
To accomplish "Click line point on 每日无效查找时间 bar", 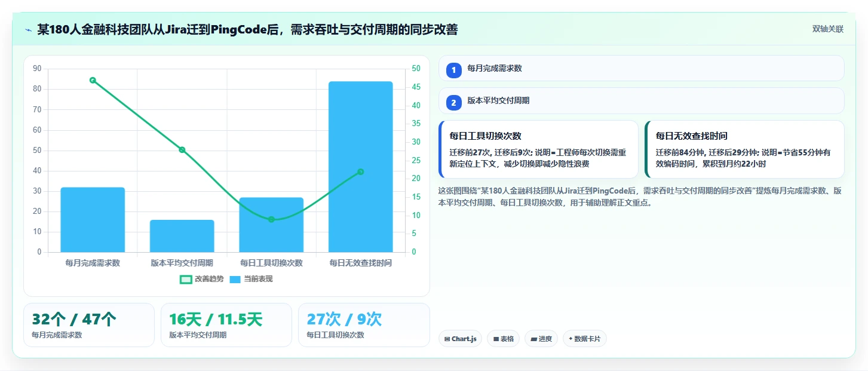I will 361,171.
